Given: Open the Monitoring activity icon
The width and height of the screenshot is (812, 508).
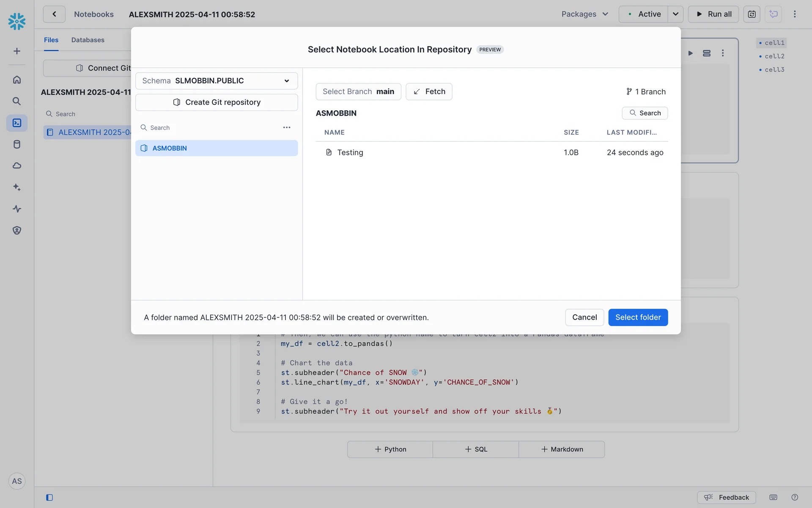Looking at the screenshot, I should 17,209.
